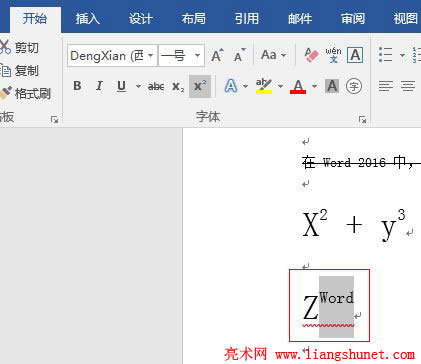Decrease font size with the shrink font icon

pos(239,55)
